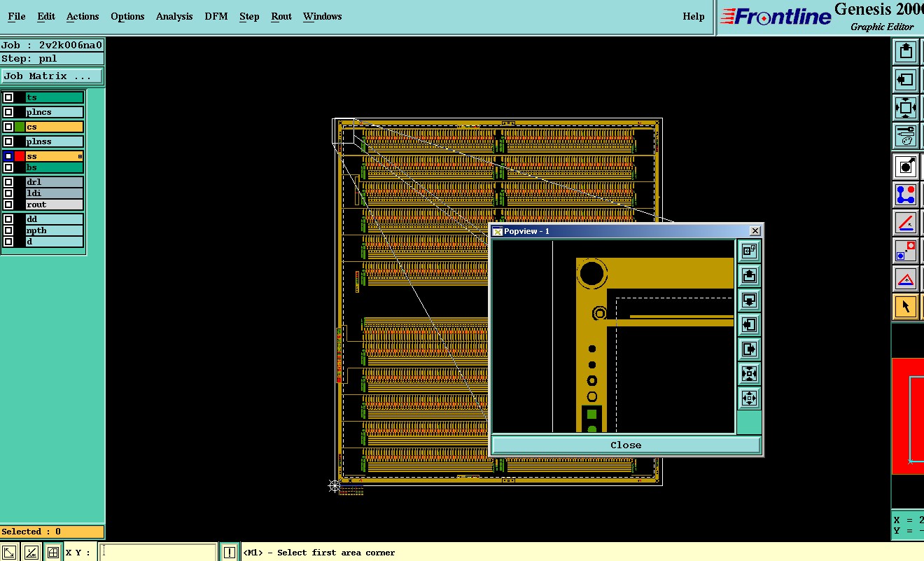The width and height of the screenshot is (924, 561).
Task: Select the plncs layer name
Action: (55, 112)
